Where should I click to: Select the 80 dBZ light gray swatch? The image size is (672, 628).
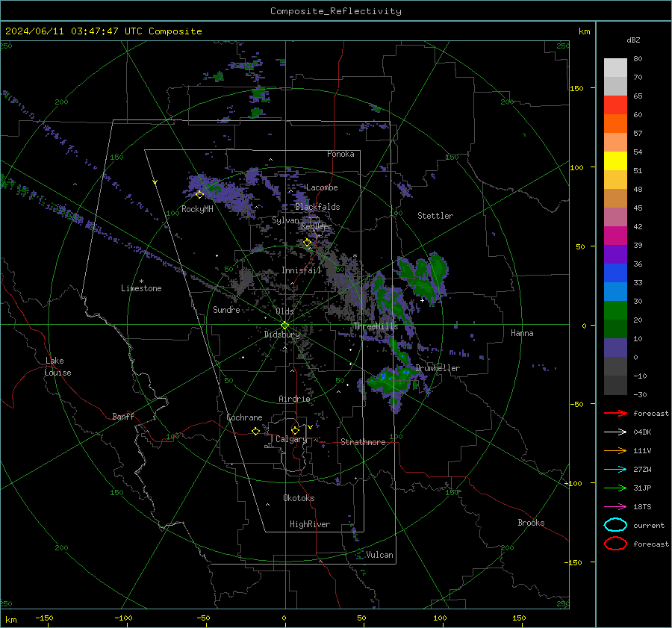coord(615,67)
